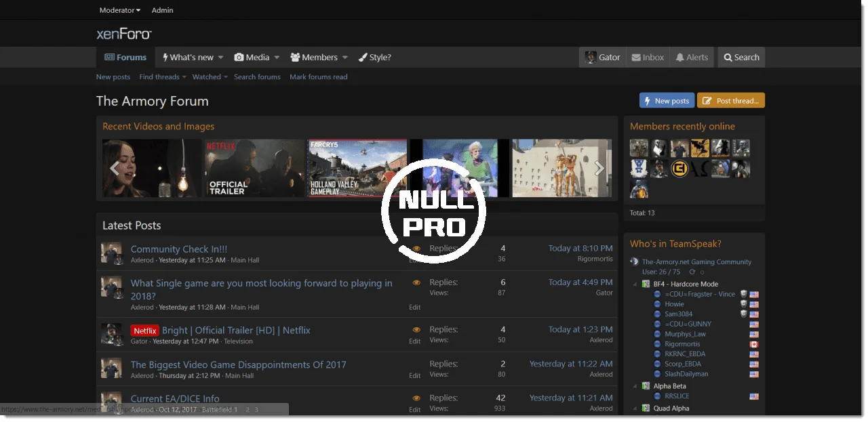Click the BF4 - Hardcore Mode channel icon
The height and width of the screenshot is (422, 868).
click(x=647, y=284)
